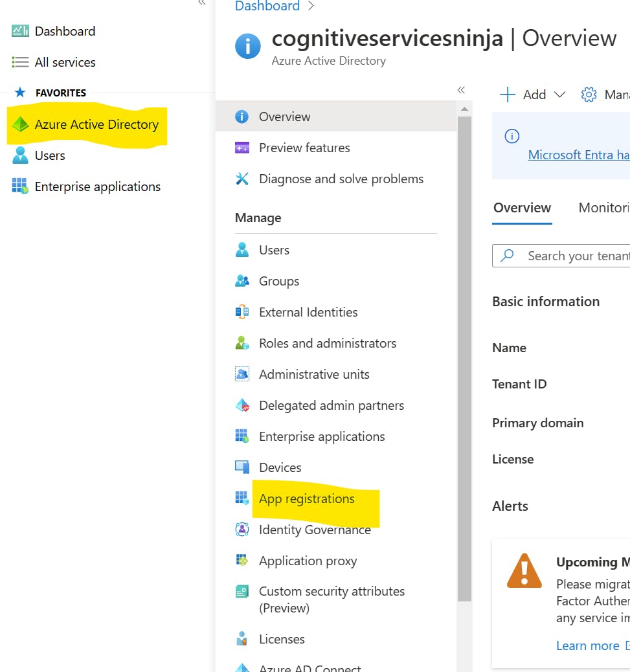The image size is (630, 672).
Task: Expand the Add dropdown chevron
Action: (559, 95)
